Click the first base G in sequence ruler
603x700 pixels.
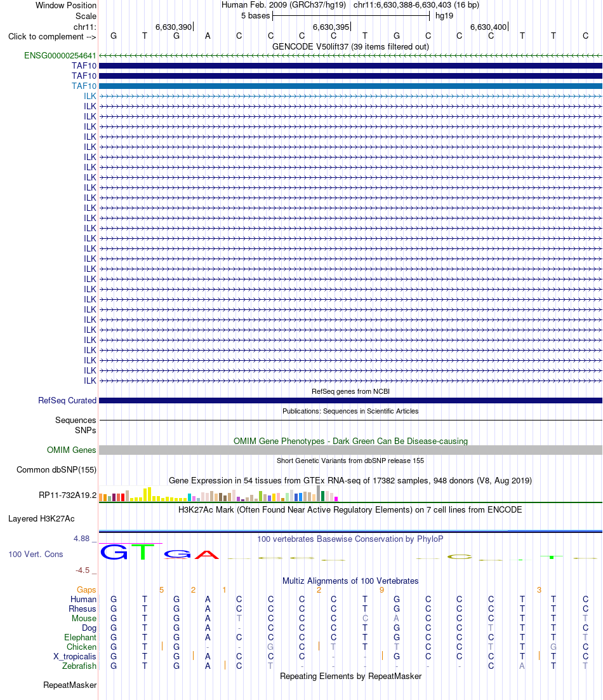[114, 36]
